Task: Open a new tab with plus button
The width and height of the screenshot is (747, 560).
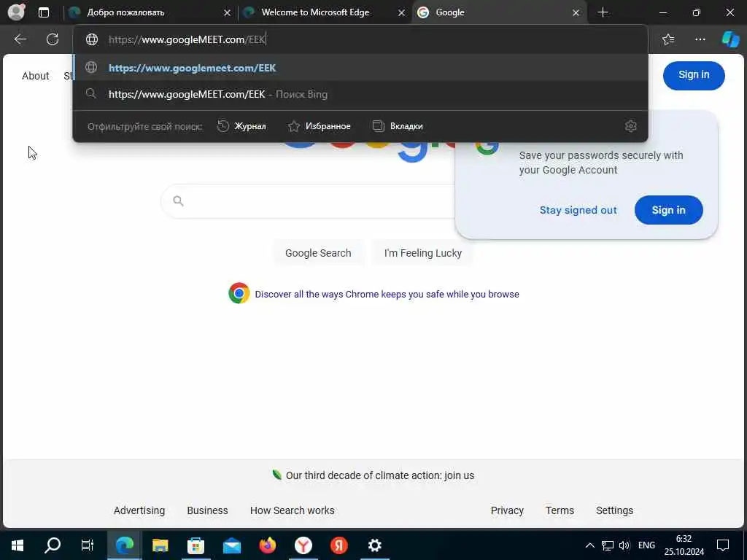Action: click(603, 12)
